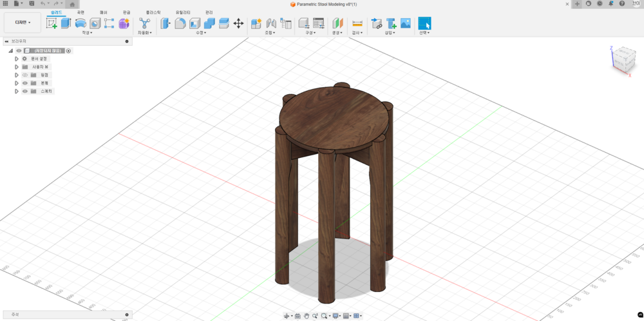
Task: Toggle visibility of the root component
Action: coord(19,50)
